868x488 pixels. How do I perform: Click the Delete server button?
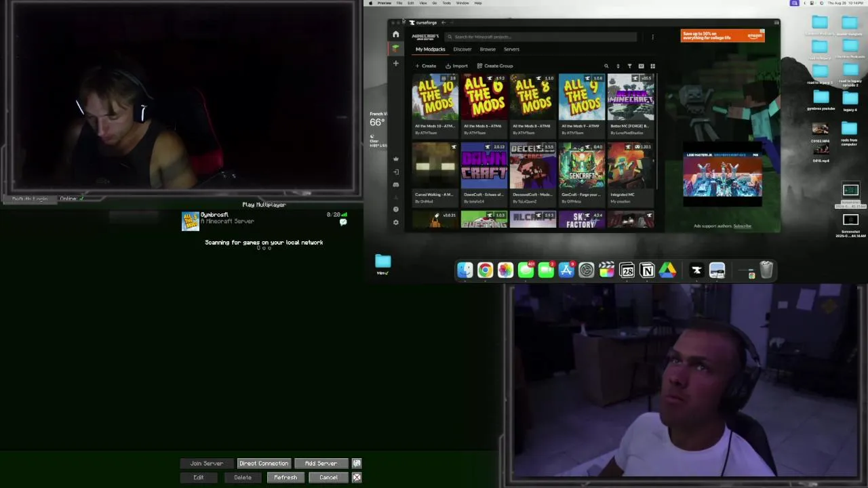click(x=243, y=477)
